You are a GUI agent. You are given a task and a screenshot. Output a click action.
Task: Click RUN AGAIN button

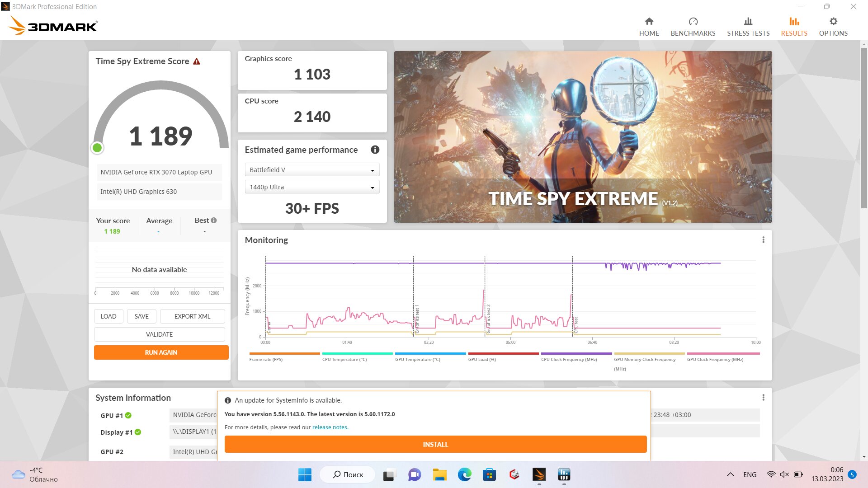coord(161,352)
